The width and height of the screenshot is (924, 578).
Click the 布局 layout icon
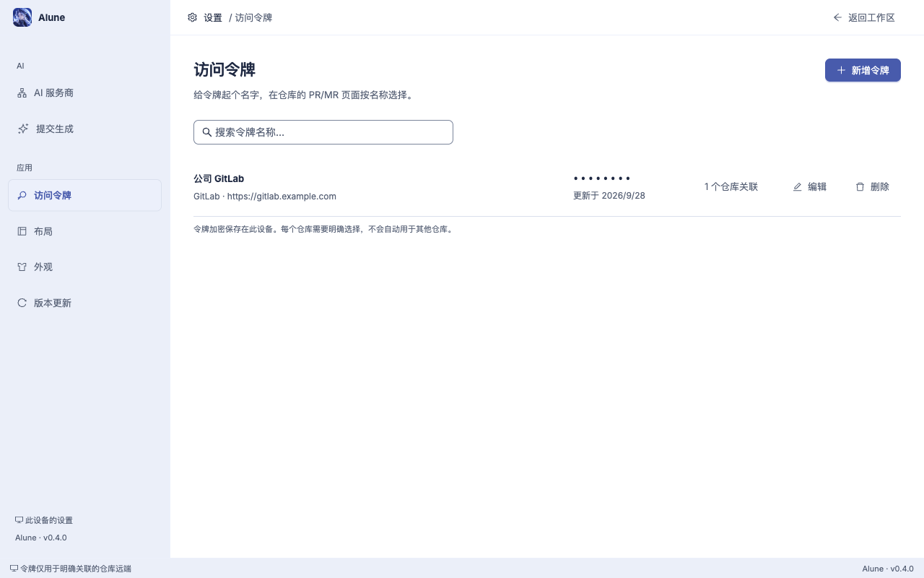pyautogui.click(x=22, y=231)
